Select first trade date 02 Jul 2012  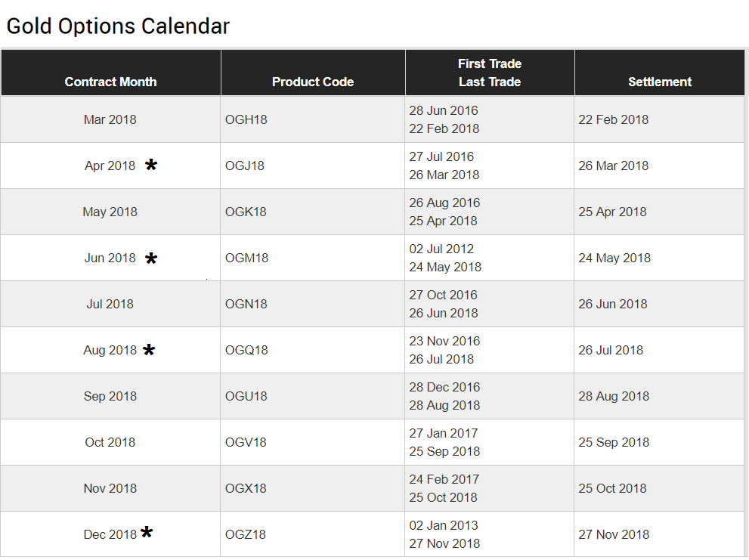(x=442, y=249)
